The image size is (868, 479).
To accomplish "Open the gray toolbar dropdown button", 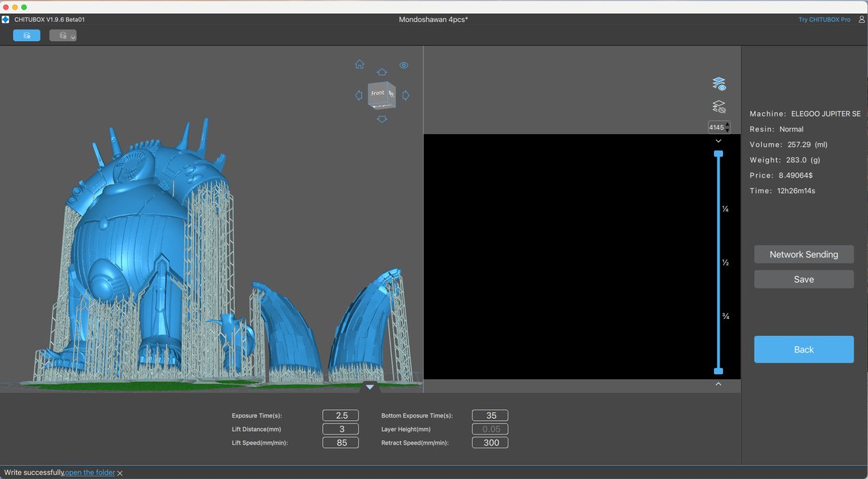I will pyautogui.click(x=63, y=36).
